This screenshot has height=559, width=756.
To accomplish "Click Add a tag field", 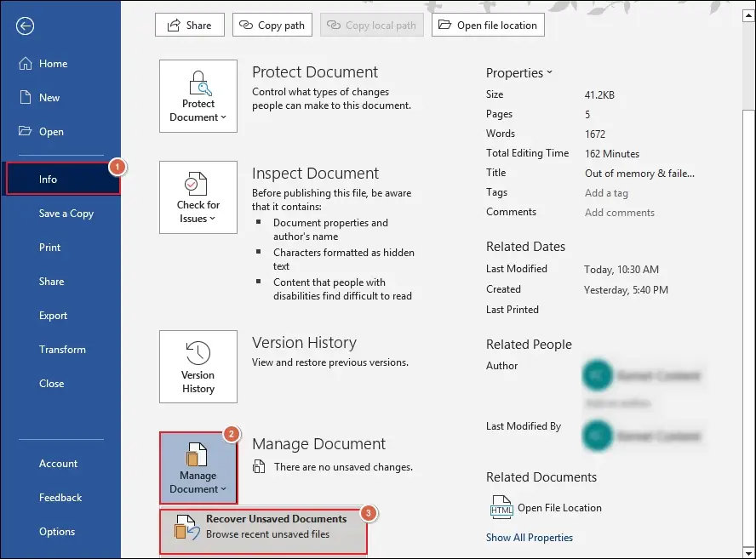I will pos(606,193).
